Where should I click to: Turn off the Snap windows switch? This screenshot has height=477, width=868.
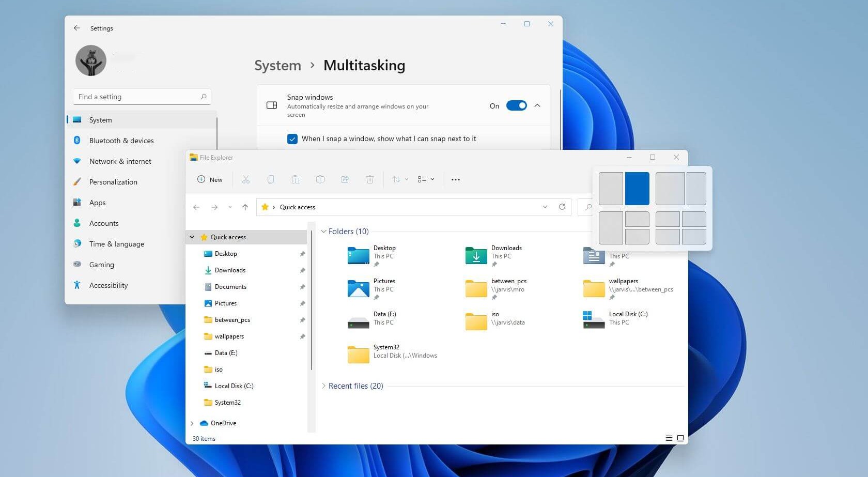(516, 105)
